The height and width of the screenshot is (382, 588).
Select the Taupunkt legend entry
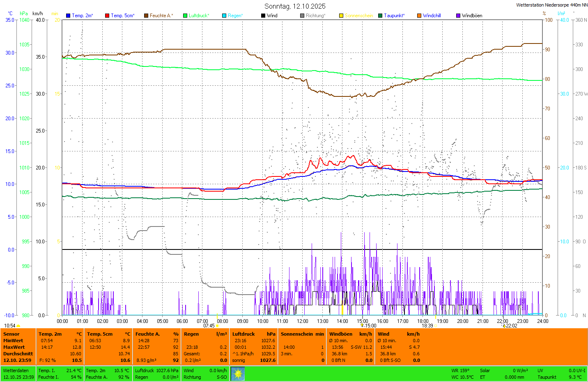[x=394, y=16]
